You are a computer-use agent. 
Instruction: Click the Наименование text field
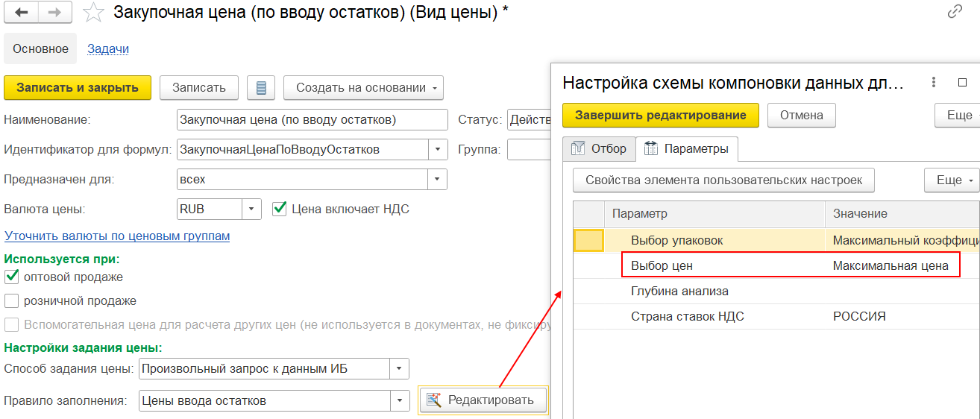tap(312, 120)
